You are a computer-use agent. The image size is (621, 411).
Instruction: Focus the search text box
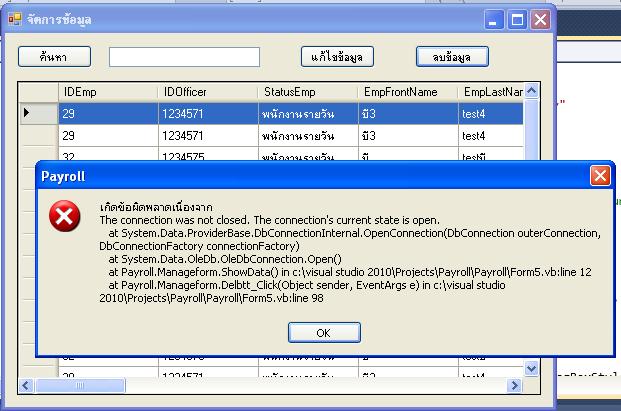point(185,57)
